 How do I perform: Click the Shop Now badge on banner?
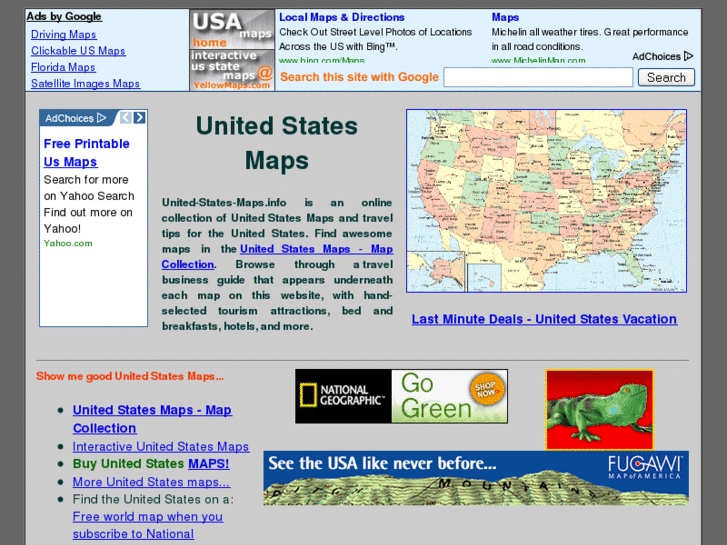tap(485, 389)
